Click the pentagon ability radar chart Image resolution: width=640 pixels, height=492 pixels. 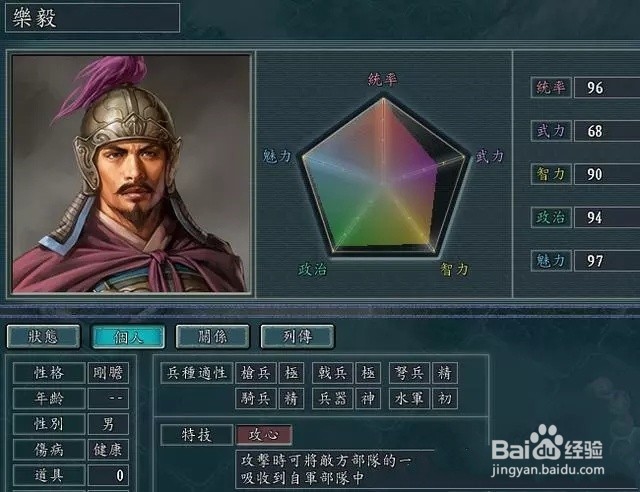pyautogui.click(x=384, y=176)
